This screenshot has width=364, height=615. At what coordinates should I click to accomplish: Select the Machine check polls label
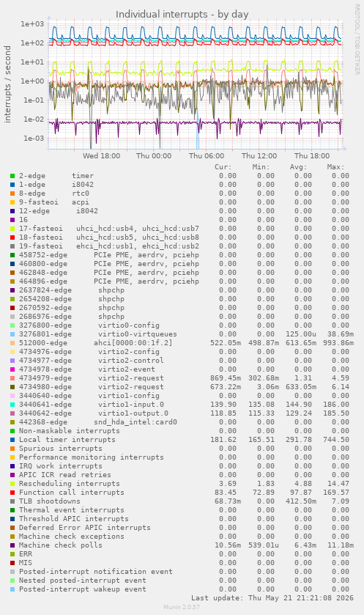click(x=61, y=545)
